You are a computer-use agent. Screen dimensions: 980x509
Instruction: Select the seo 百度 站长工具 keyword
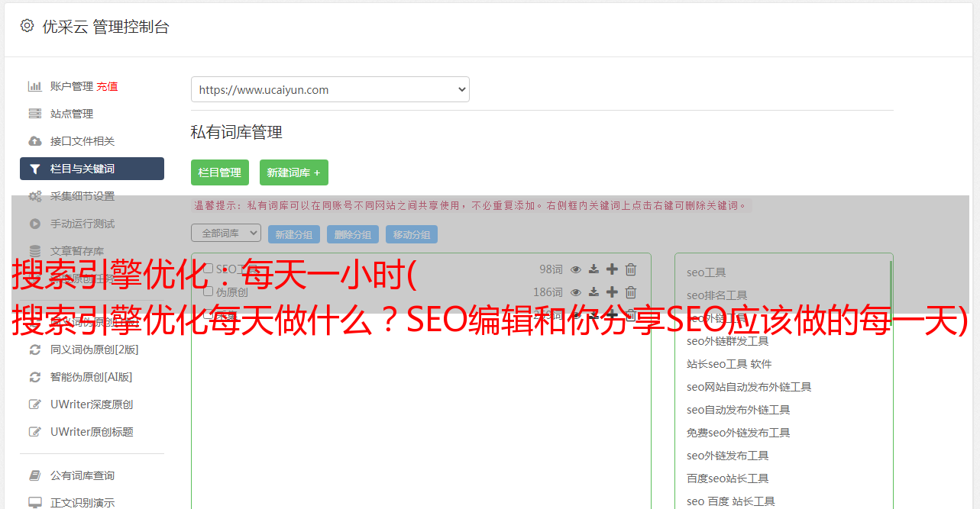coord(731,501)
